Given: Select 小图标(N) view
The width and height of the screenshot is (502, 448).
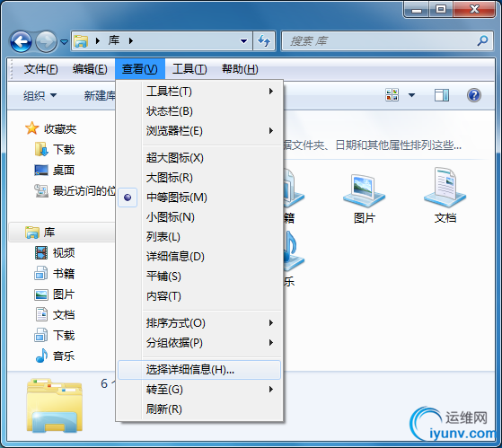Looking at the screenshot, I should (x=199, y=217).
